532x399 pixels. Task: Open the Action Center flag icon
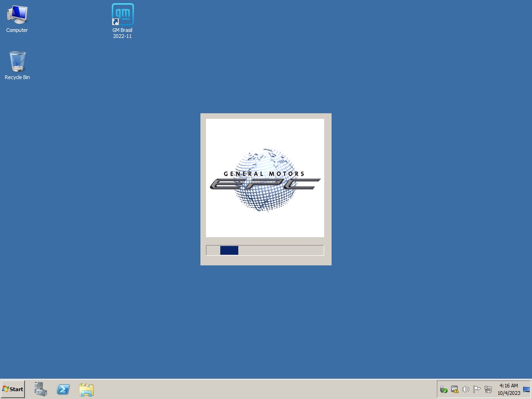pos(477,389)
